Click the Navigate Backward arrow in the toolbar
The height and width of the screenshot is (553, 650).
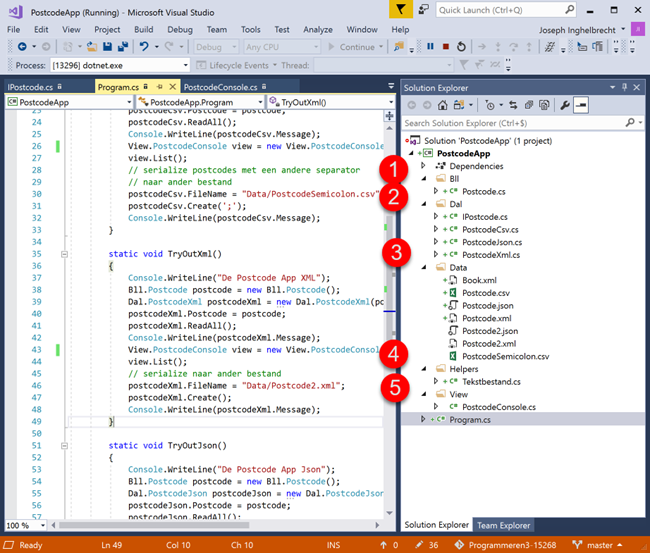tap(22, 47)
